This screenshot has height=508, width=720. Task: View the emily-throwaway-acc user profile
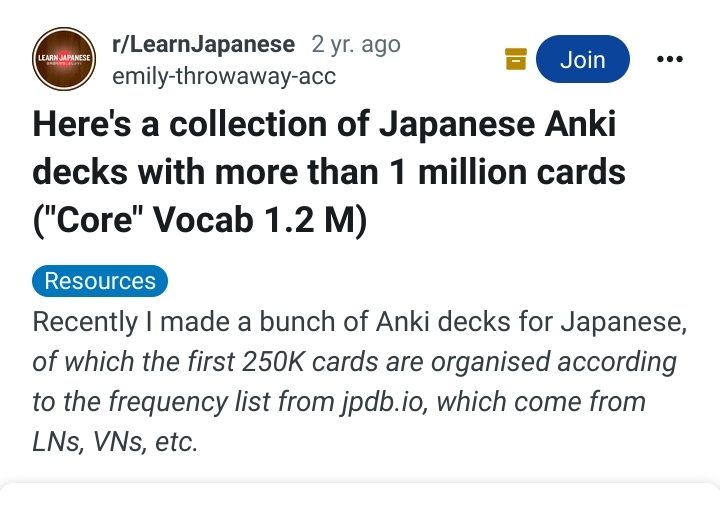224,76
